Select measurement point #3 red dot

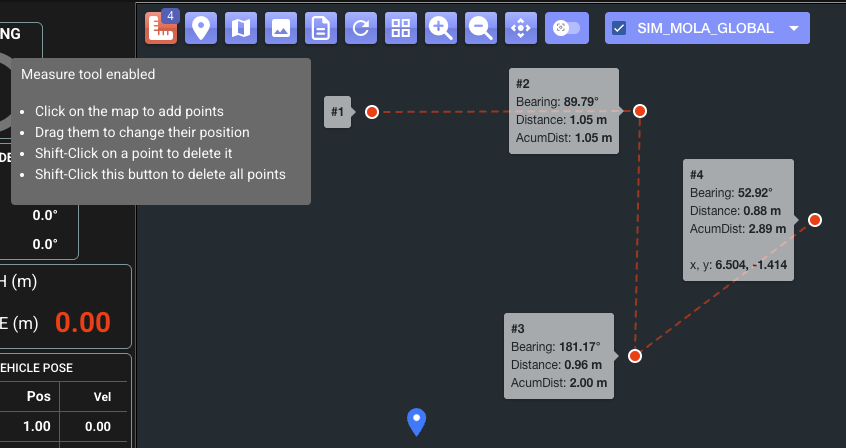pyautogui.click(x=634, y=356)
